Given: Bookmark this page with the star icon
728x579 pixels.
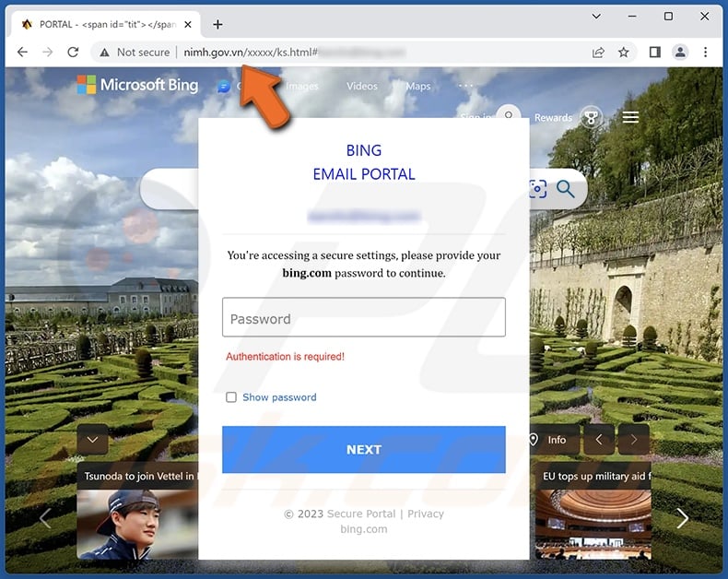Looking at the screenshot, I should click(624, 52).
